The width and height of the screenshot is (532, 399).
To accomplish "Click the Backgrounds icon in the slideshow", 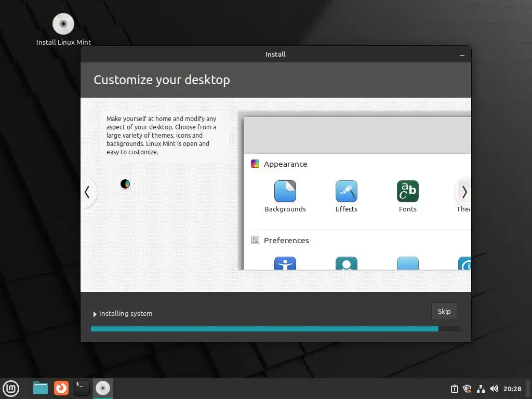I will pos(285,191).
